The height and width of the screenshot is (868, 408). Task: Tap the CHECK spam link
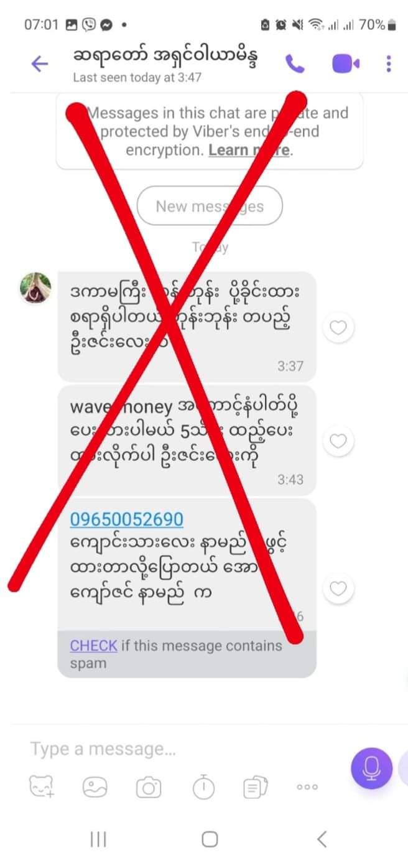[x=93, y=645]
